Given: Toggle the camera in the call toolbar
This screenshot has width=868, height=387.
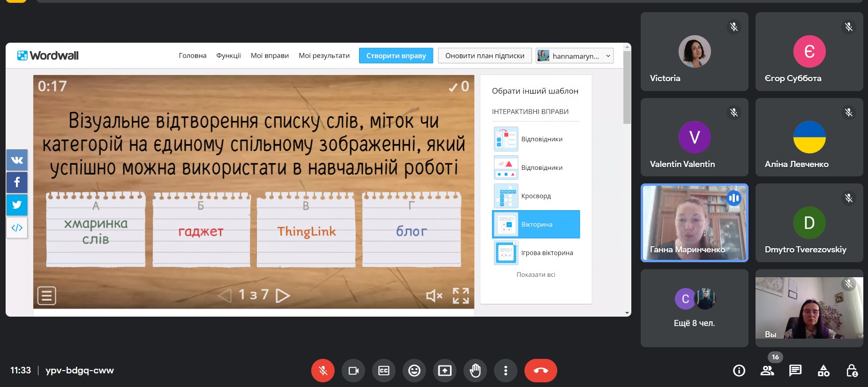Looking at the screenshot, I should (x=353, y=371).
